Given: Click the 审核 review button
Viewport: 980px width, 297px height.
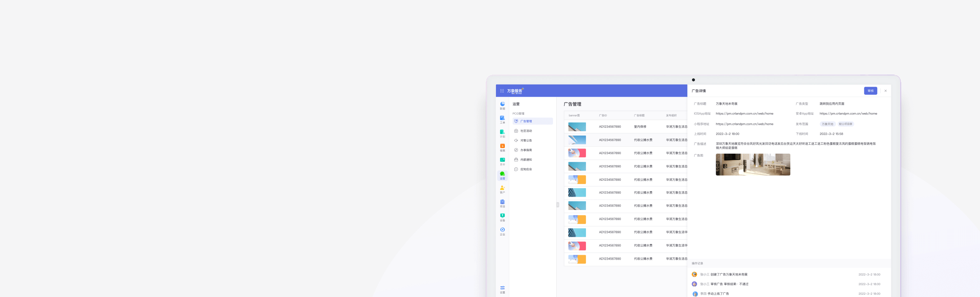Looking at the screenshot, I should click(870, 91).
